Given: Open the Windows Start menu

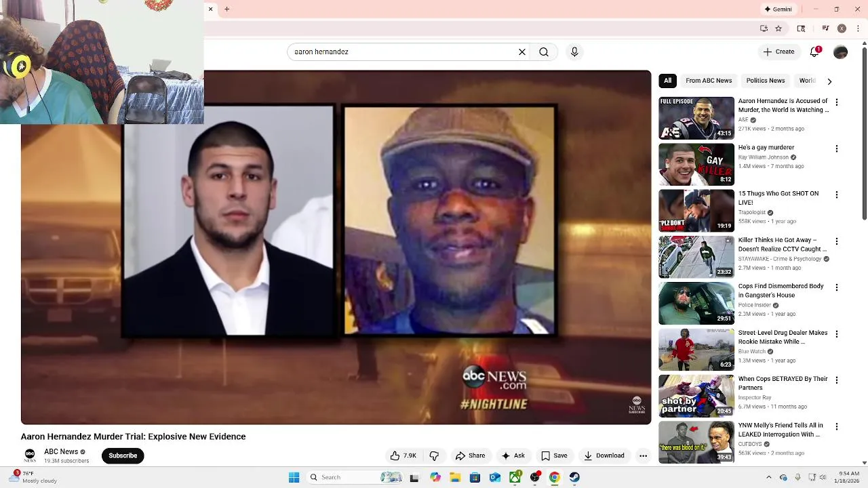Looking at the screenshot, I should point(294,477).
